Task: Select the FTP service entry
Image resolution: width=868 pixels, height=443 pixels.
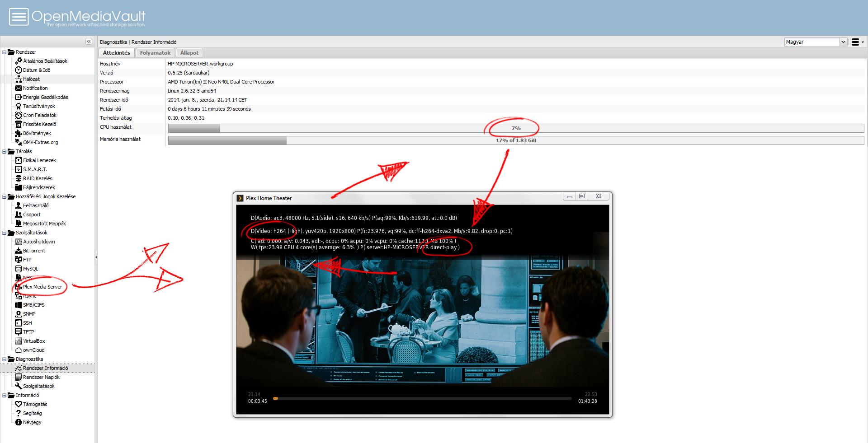Action: pos(27,260)
